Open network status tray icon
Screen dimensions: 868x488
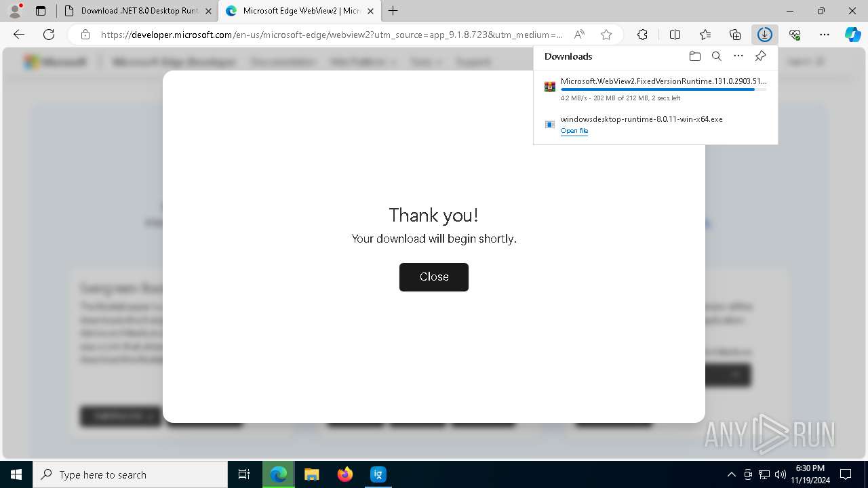pyautogui.click(x=764, y=474)
